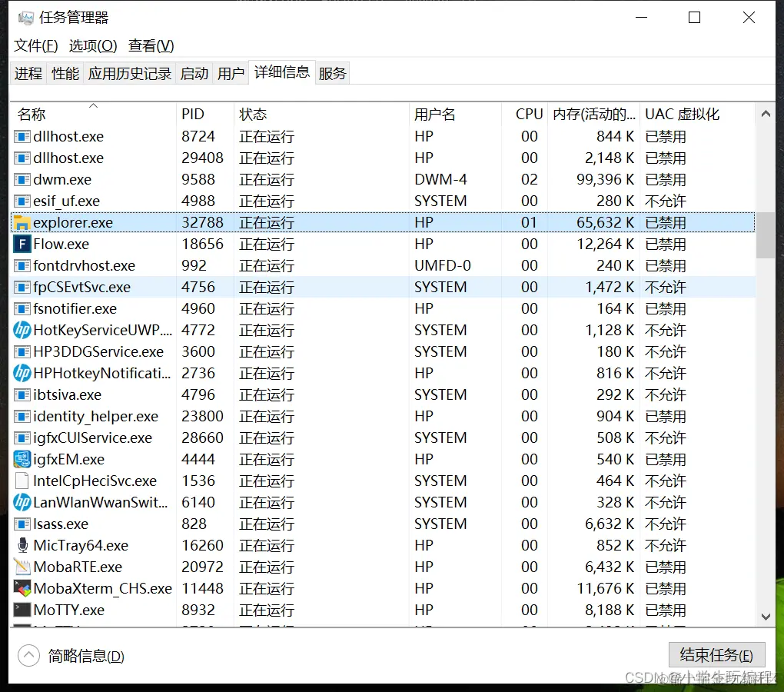This screenshot has width=784, height=692.
Task: Select the MoTTY.exe process name
Action: click(69, 610)
